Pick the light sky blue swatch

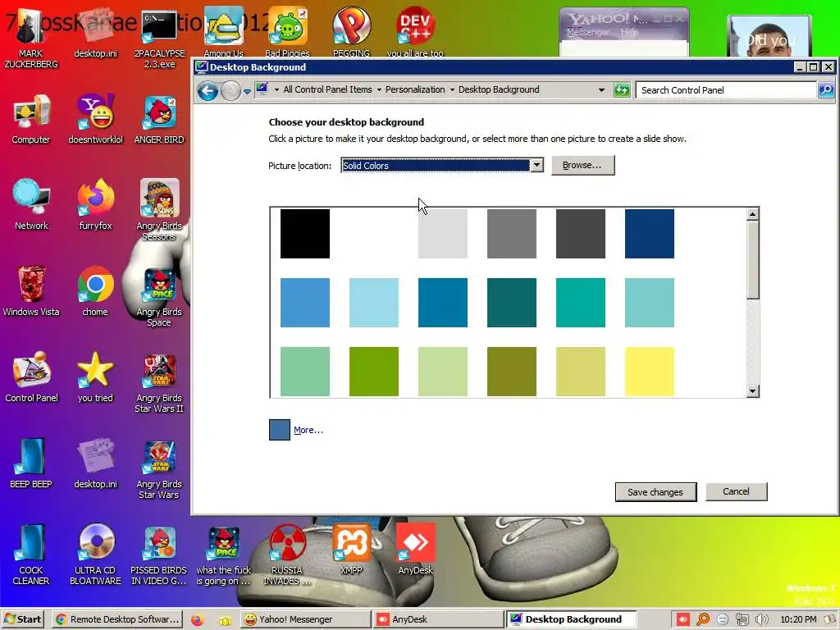click(374, 302)
